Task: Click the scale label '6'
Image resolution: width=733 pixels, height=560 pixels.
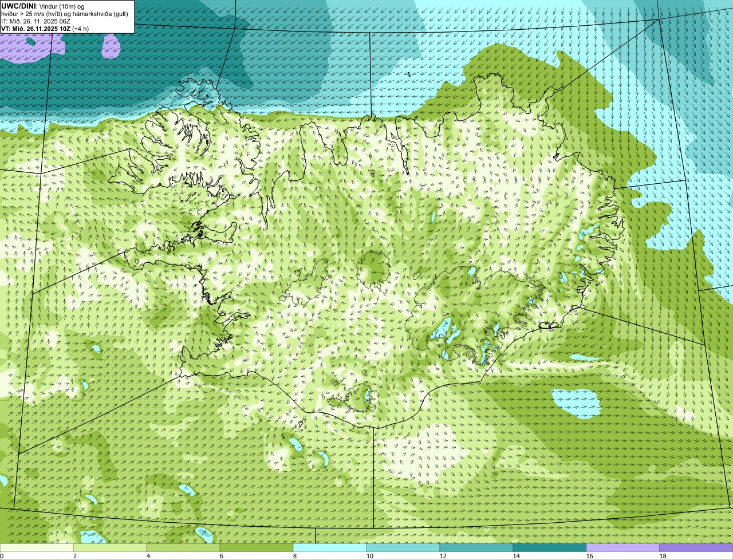Action: tap(222, 556)
